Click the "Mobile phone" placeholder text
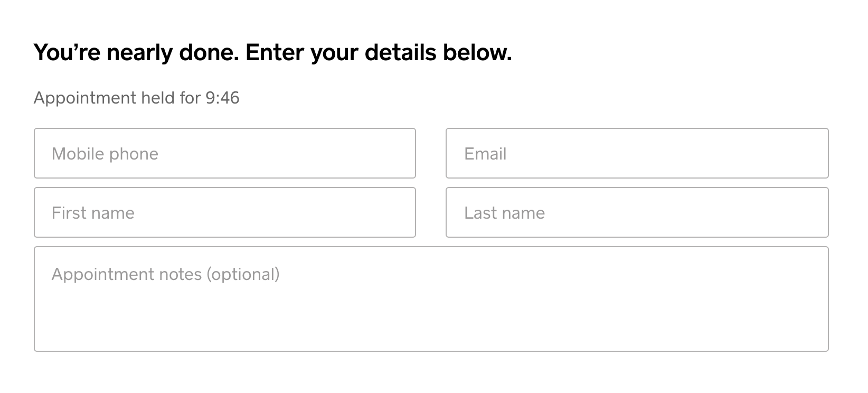This screenshot has height=393, width=868. (x=105, y=154)
